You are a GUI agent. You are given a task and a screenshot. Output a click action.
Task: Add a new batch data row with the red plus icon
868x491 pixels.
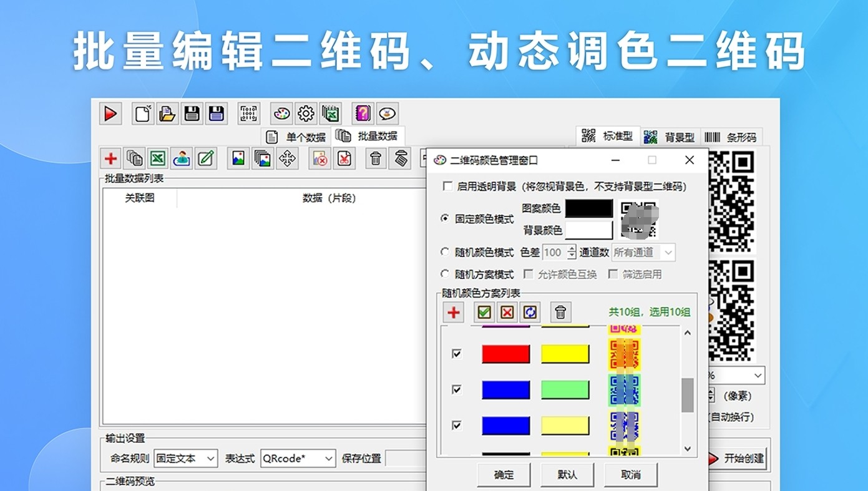110,158
